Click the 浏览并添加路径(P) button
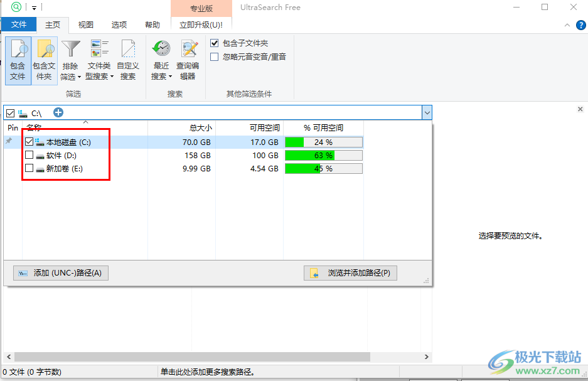Screen dimensions: 588x381 [350, 272]
